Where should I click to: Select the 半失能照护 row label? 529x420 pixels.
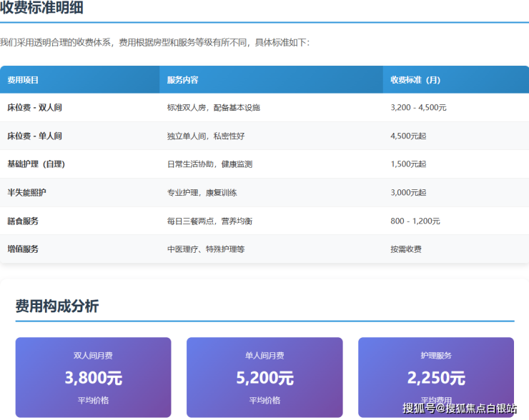27,193
